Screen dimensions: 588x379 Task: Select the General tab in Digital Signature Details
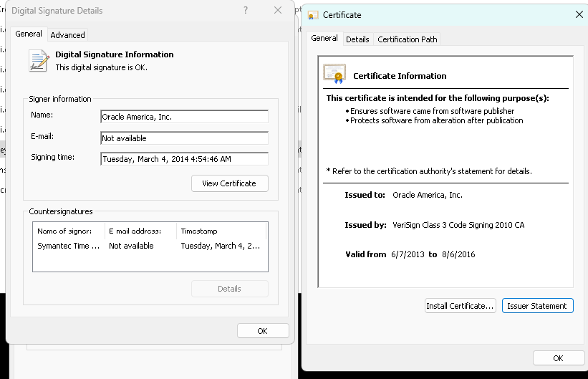29,34
